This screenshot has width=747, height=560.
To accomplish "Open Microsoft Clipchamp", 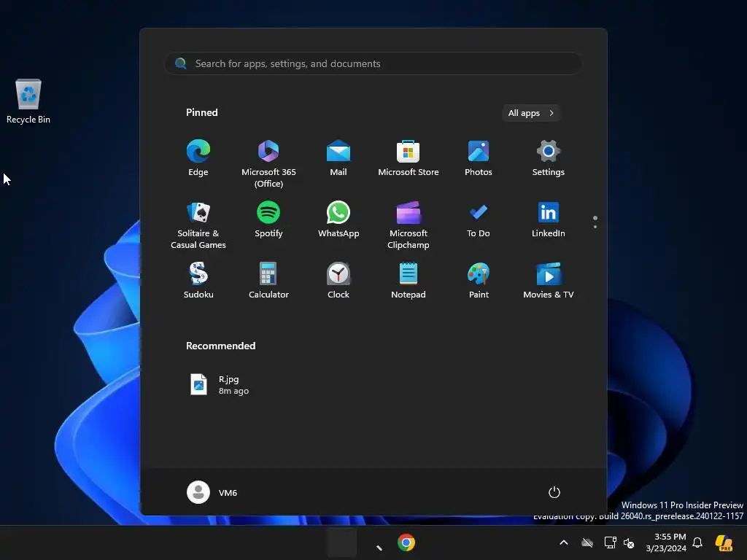I will (x=409, y=225).
